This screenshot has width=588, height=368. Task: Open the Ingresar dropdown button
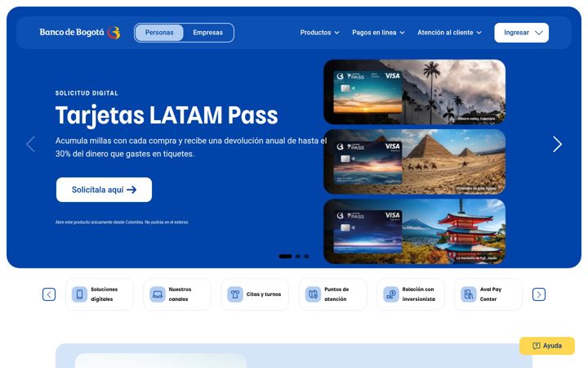pyautogui.click(x=521, y=33)
